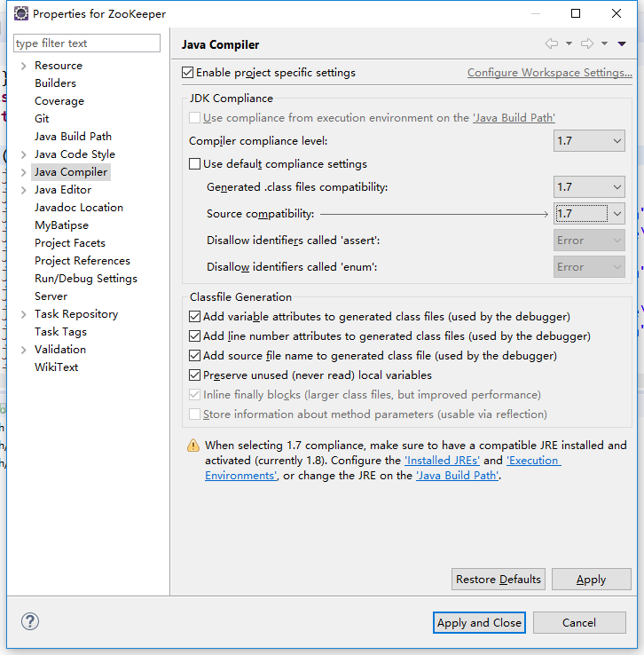The width and height of the screenshot is (644, 655).
Task: Click the Eclipse icon in title bar
Action: pos(21,13)
